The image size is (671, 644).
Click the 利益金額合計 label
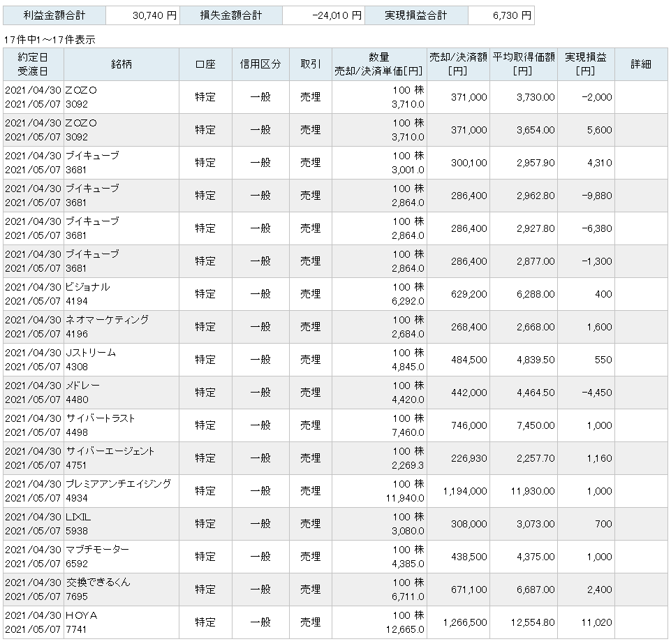pyautogui.click(x=54, y=15)
